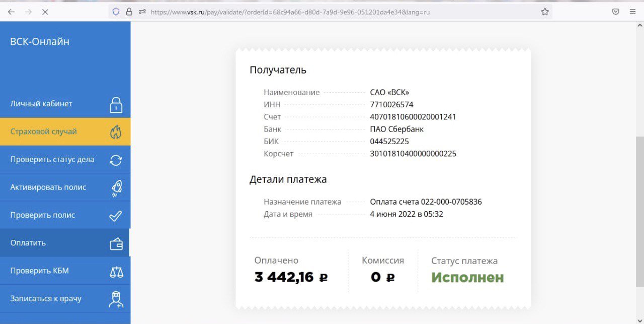This screenshot has height=324, width=644.
Task: Click the Дата и время label
Action: 288,214
